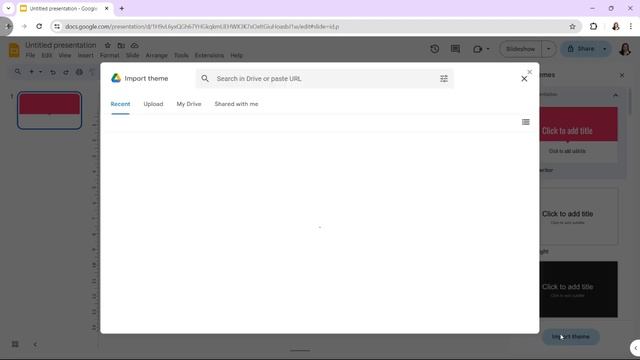Switch to the Recent tab
The width and height of the screenshot is (640, 360).
pos(120,104)
